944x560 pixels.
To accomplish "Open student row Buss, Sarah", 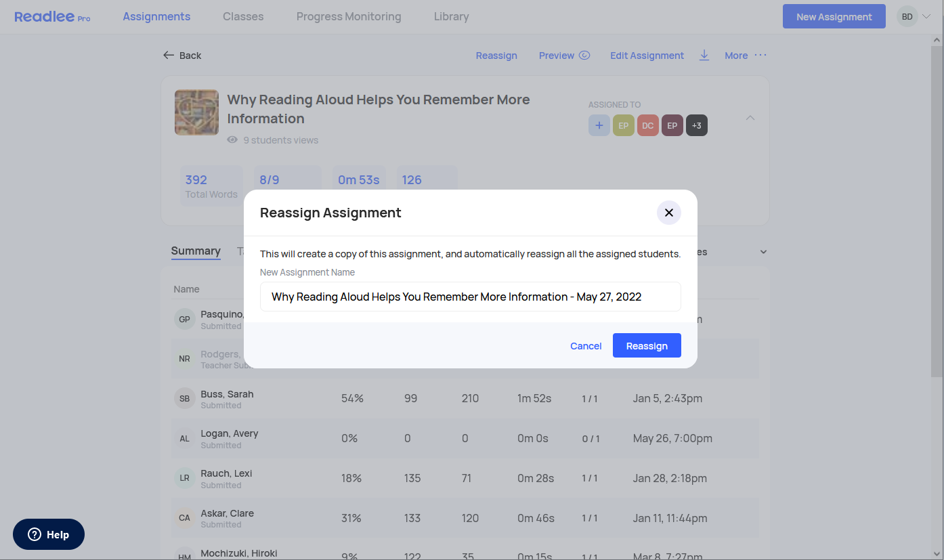I will [465, 398].
